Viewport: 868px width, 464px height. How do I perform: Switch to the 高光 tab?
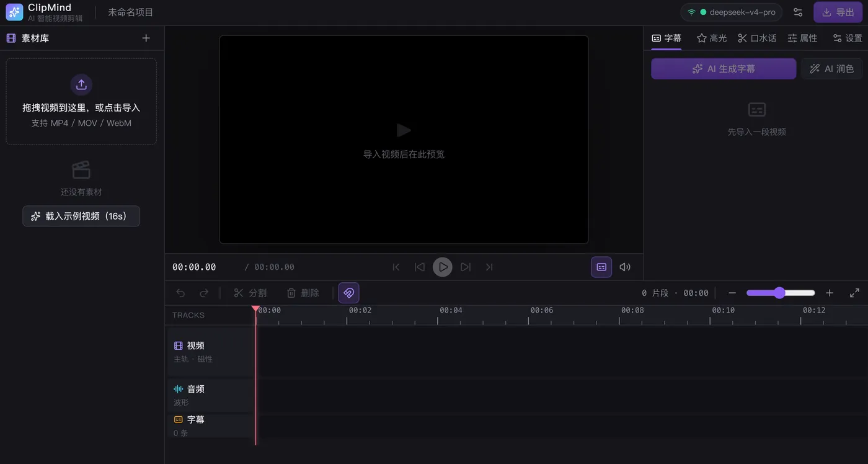click(712, 38)
